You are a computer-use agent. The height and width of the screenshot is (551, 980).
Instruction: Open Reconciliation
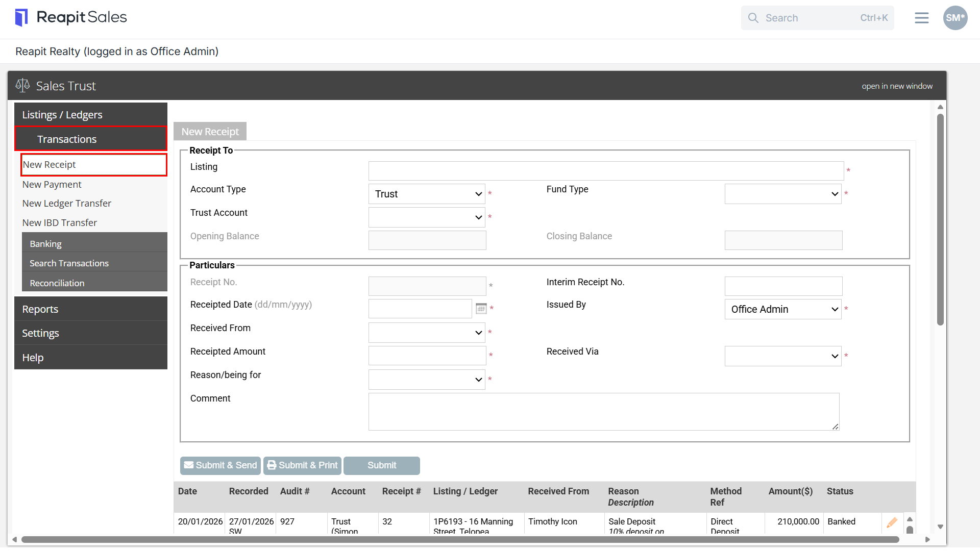(x=94, y=283)
